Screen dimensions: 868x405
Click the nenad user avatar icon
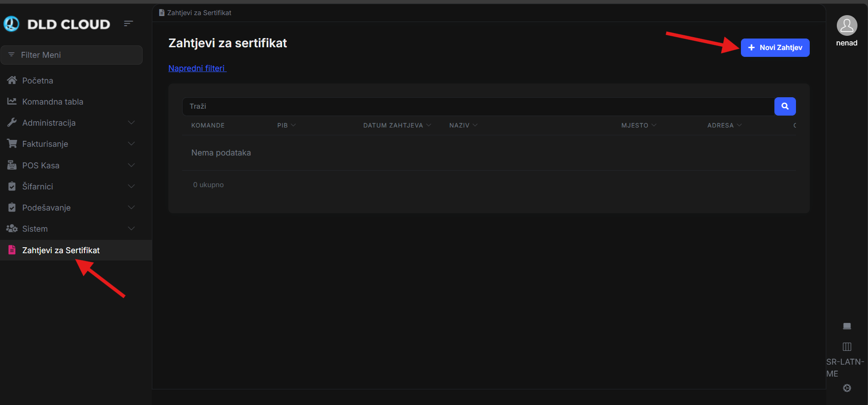[847, 26]
